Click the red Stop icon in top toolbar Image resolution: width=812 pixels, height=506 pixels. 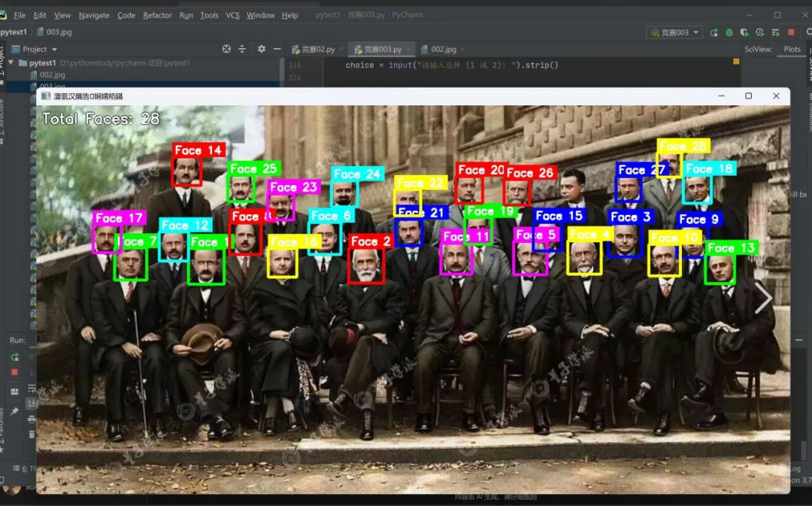791,32
